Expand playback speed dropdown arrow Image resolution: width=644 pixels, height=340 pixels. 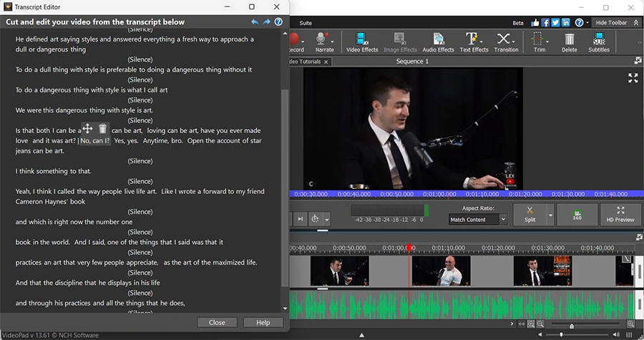pos(326,219)
